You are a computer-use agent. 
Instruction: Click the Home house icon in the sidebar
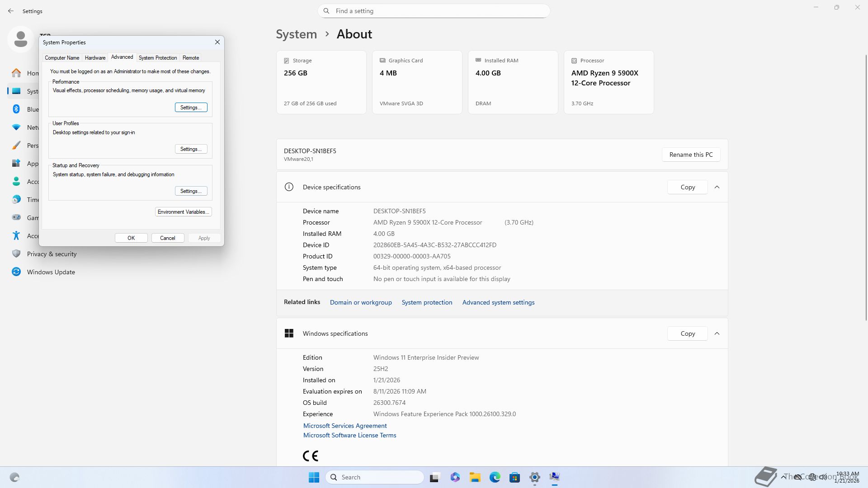(16, 73)
